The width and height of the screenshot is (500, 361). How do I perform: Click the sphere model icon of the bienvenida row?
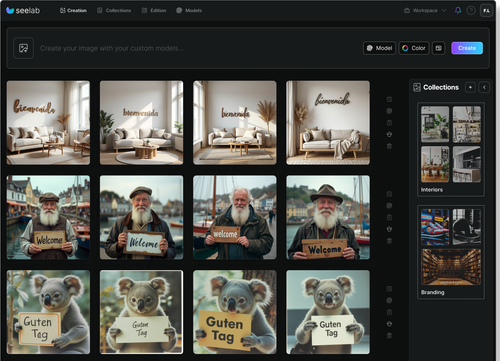[x=389, y=111]
